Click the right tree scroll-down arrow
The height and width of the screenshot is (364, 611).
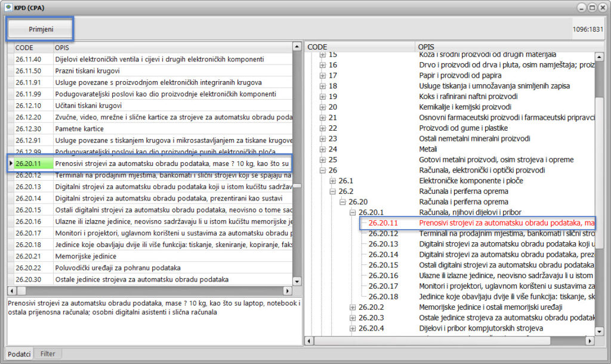coord(600,331)
